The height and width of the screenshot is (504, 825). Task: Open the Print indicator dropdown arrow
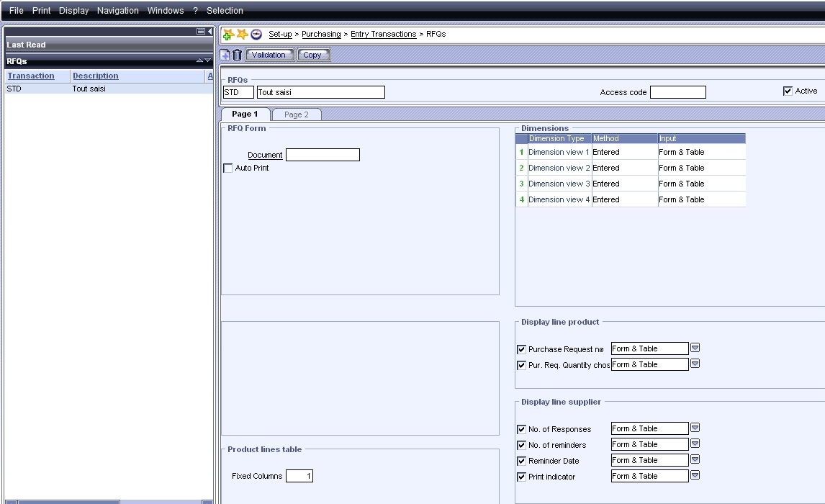click(695, 476)
